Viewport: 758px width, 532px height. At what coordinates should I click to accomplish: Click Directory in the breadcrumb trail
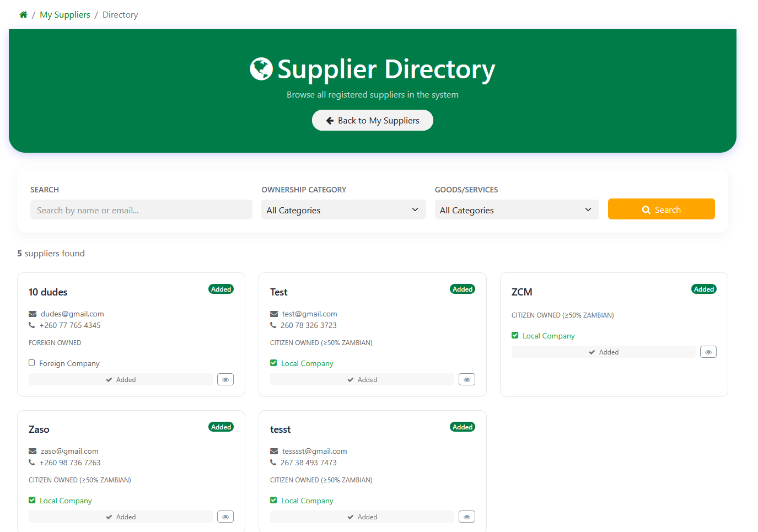pyautogui.click(x=120, y=14)
